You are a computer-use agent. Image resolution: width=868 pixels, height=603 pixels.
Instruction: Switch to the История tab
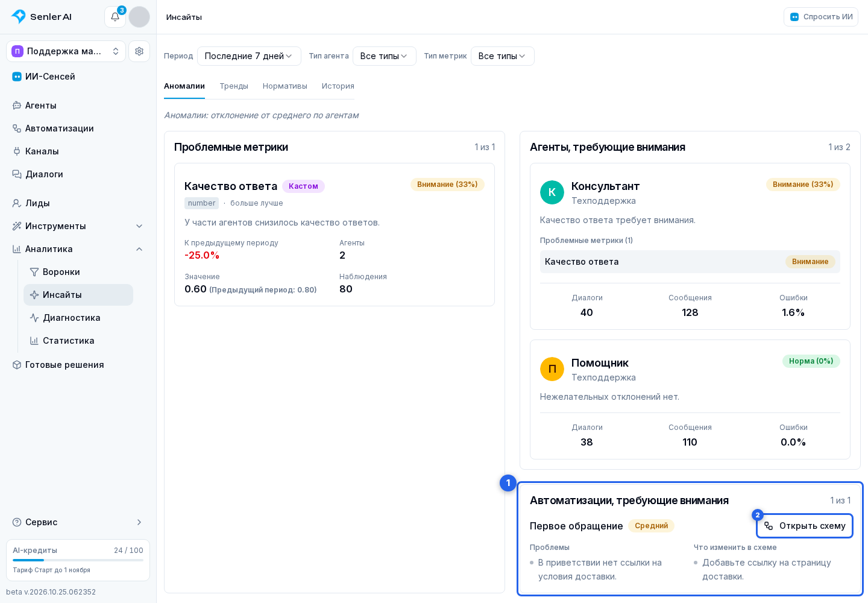coord(338,86)
